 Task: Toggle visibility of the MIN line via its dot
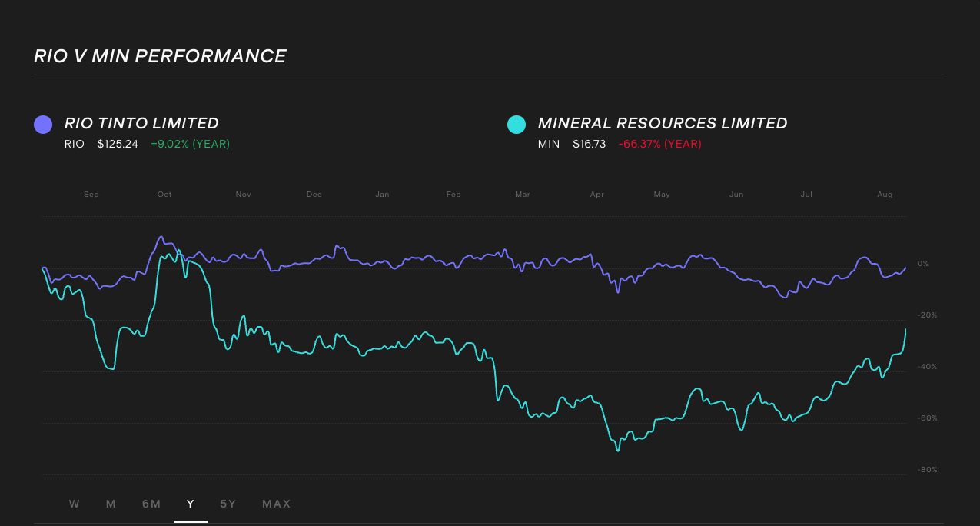pyautogui.click(x=517, y=124)
